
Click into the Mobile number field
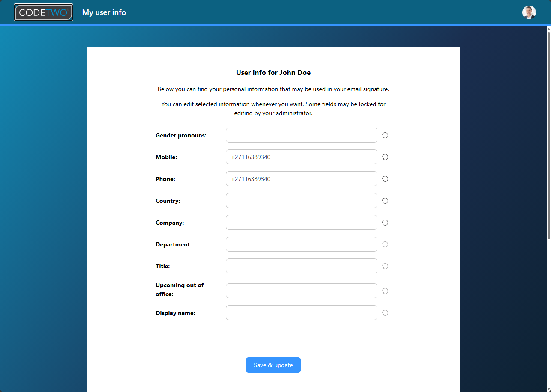click(x=301, y=157)
